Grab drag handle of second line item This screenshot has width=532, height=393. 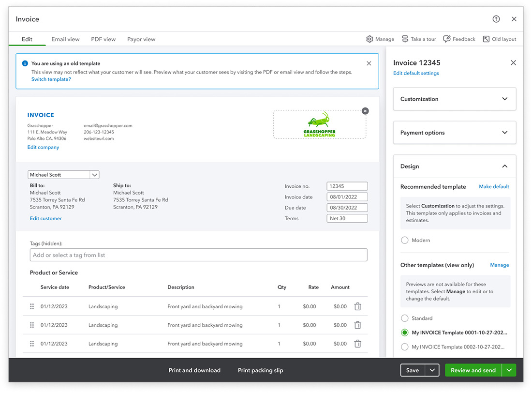point(32,325)
